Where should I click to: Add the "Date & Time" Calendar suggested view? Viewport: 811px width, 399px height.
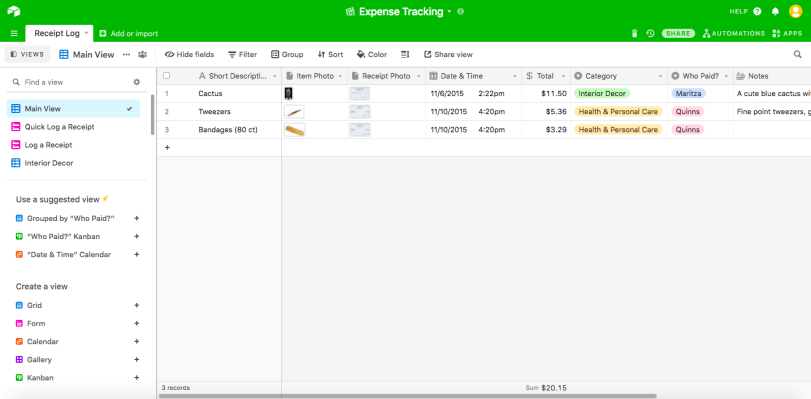point(137,255)
